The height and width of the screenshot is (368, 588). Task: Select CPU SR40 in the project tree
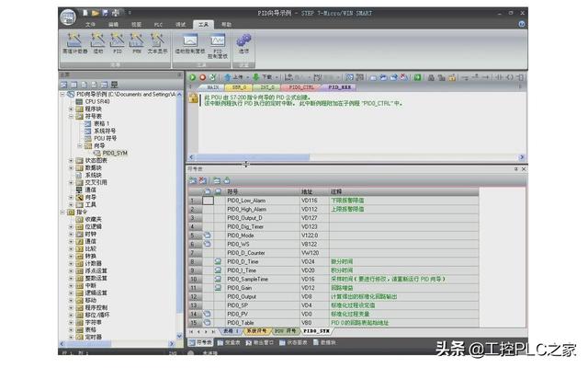[x=97, y=102]
